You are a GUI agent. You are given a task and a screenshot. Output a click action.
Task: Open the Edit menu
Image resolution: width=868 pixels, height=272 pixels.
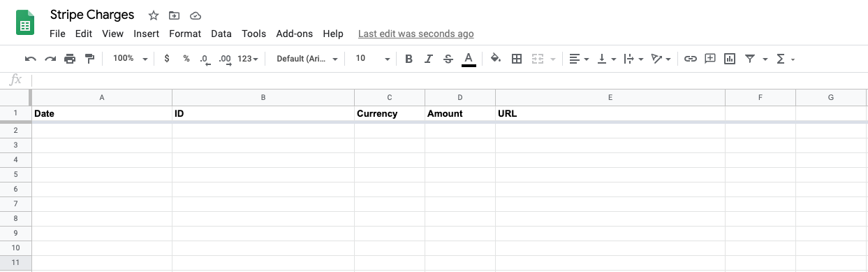(x=84, y=34)
